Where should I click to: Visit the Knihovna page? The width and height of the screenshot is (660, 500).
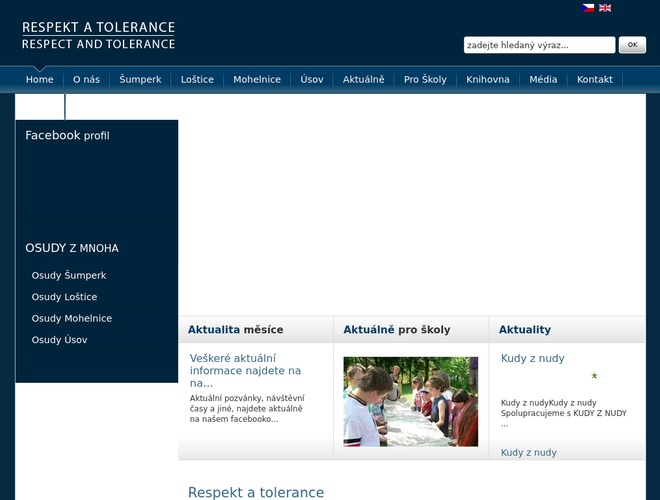point(488,79)
